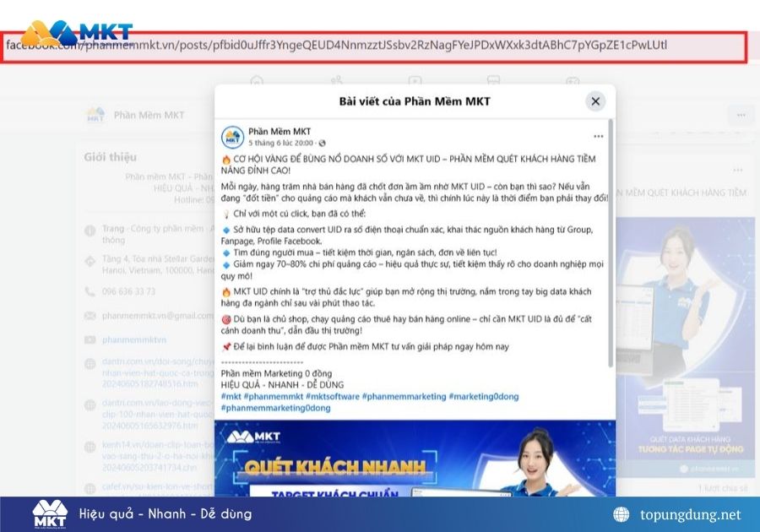This screenshot has width=760, height=532.
Task: Open Phần Mềm MKT author name link in post
Action: (280, 131)
